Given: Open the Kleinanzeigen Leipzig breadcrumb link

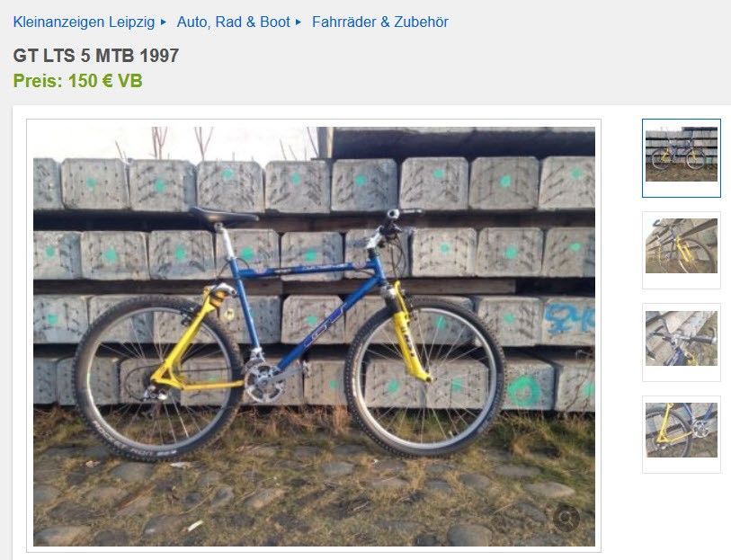Looking at the screenshot, I should 84,22.
